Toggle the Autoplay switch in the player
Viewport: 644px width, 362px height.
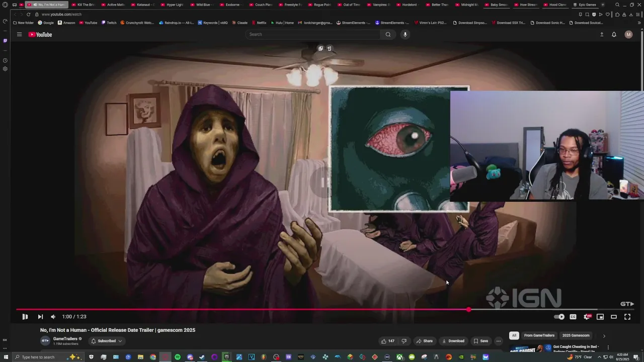pos(559,317)
